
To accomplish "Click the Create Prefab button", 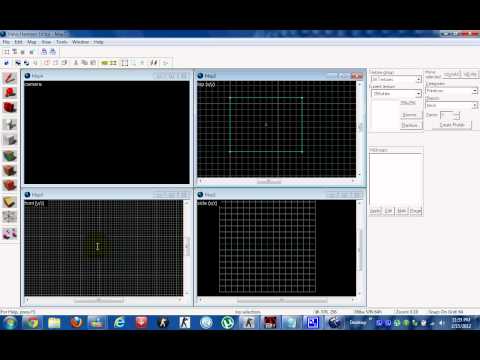I will 452,125.
